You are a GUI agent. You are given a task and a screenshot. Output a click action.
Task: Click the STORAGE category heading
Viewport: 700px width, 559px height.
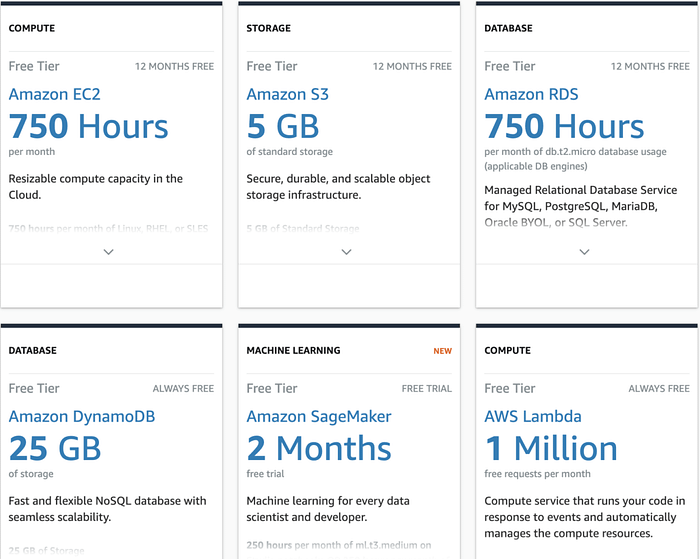tap(268, 28)
